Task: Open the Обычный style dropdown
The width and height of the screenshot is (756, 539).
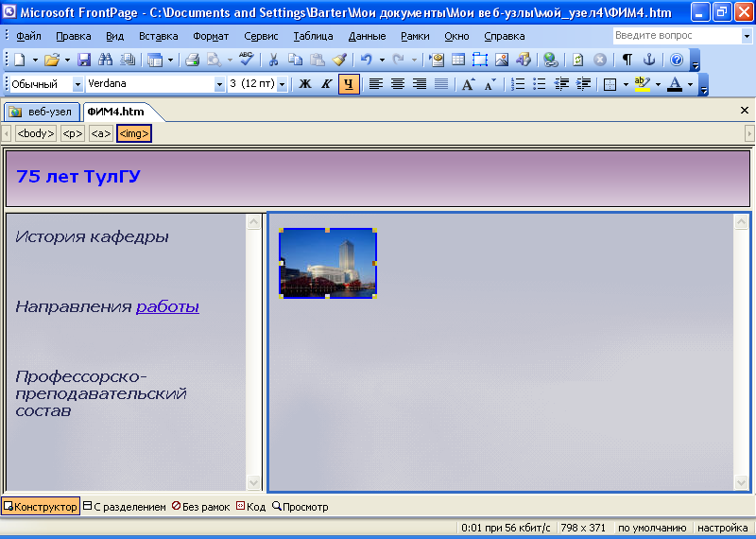Action: click(77, 84)
